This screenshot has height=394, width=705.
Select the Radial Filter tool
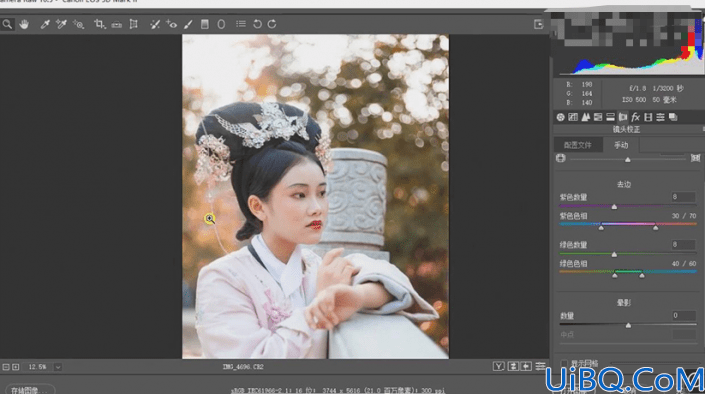coord(221,24)
